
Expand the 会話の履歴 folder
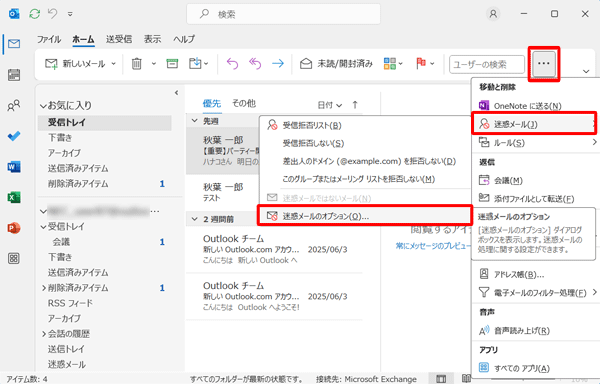coord(44,334)
